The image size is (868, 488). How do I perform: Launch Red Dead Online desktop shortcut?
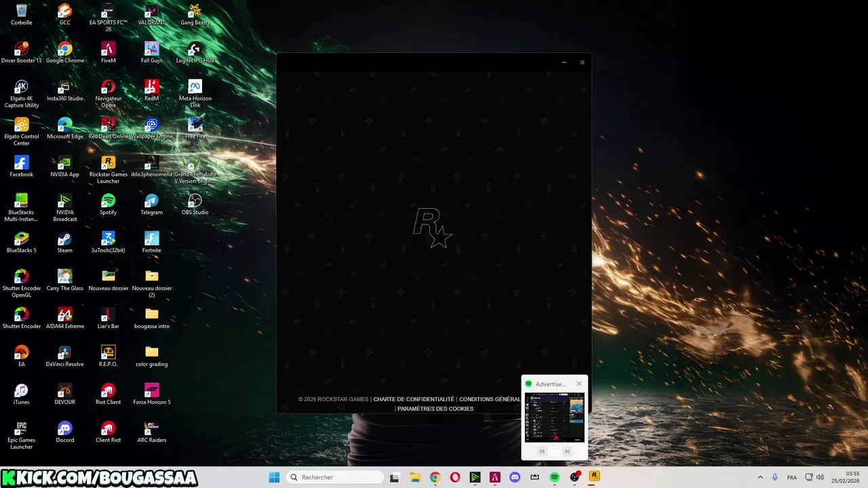tap(108, 128)
